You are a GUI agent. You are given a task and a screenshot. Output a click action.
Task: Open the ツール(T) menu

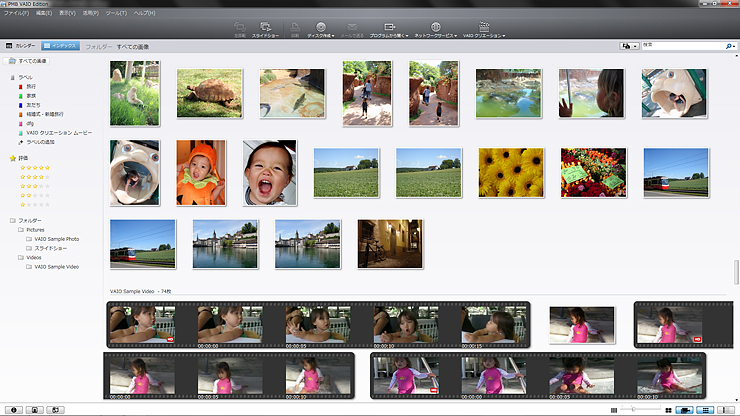pos(115,12)
